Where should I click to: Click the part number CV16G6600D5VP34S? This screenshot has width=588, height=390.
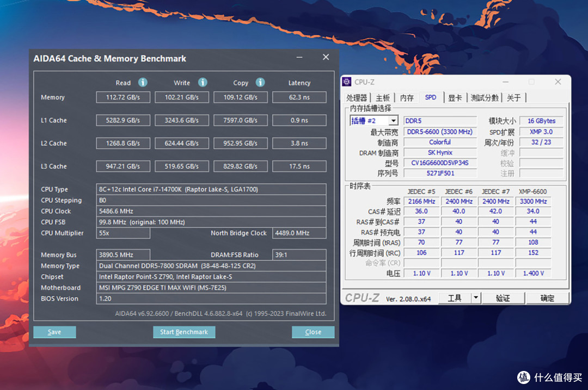440,163
